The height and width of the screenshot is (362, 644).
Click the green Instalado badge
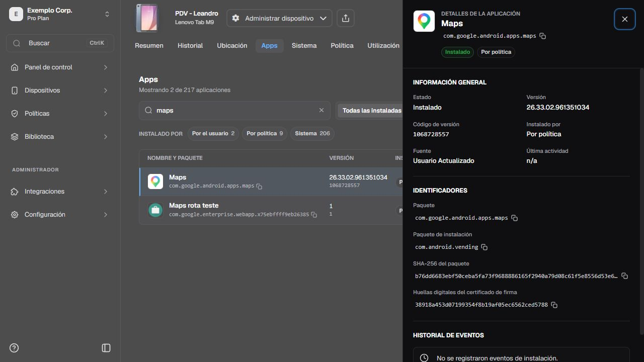click(457, 52)
